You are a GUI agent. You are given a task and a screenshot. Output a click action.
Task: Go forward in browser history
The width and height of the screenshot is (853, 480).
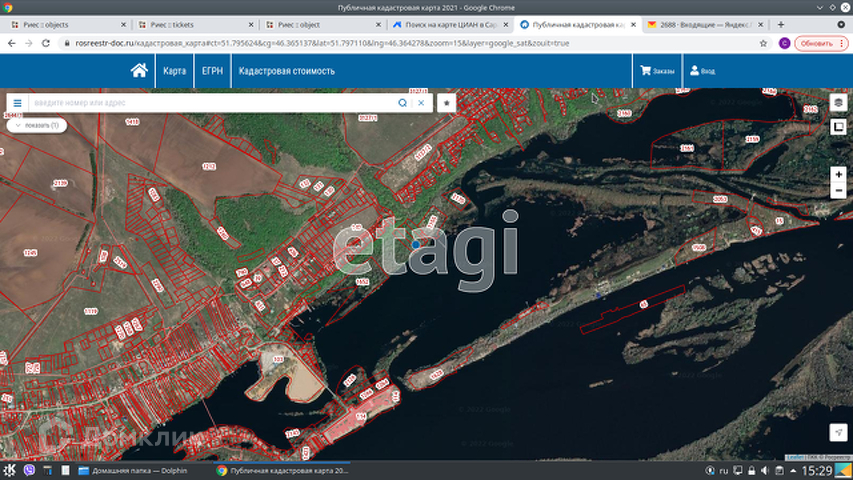[28, 43]
